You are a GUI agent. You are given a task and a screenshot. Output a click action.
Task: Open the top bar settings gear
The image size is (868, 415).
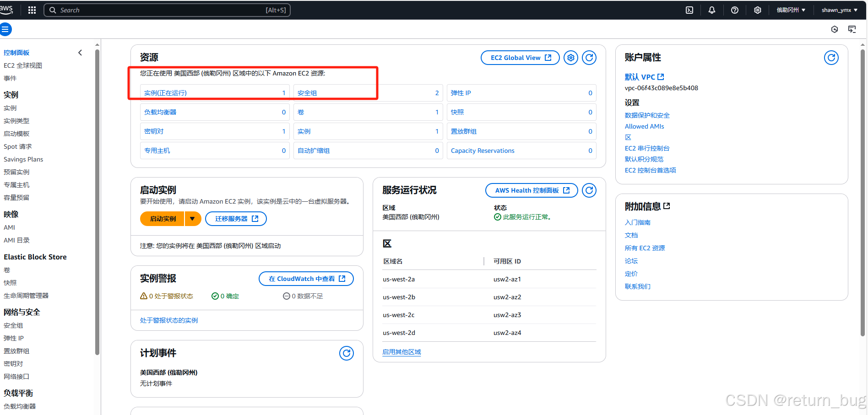758,10
